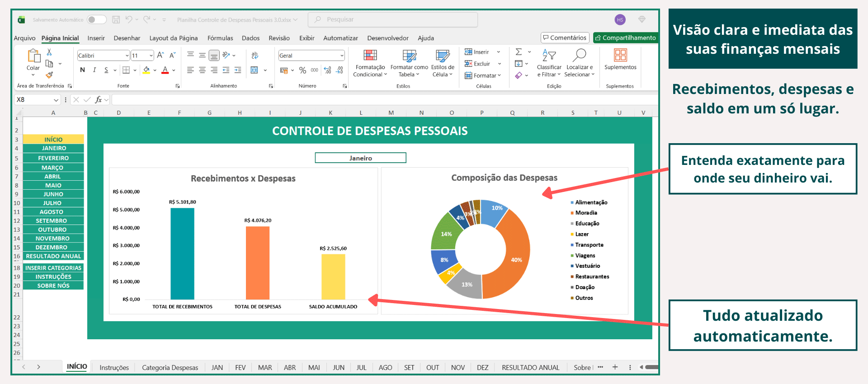Image resolution: width=868 pixels, height=384 pixels.
Task: Toggle bold N formatting
Action: (82, 70)
